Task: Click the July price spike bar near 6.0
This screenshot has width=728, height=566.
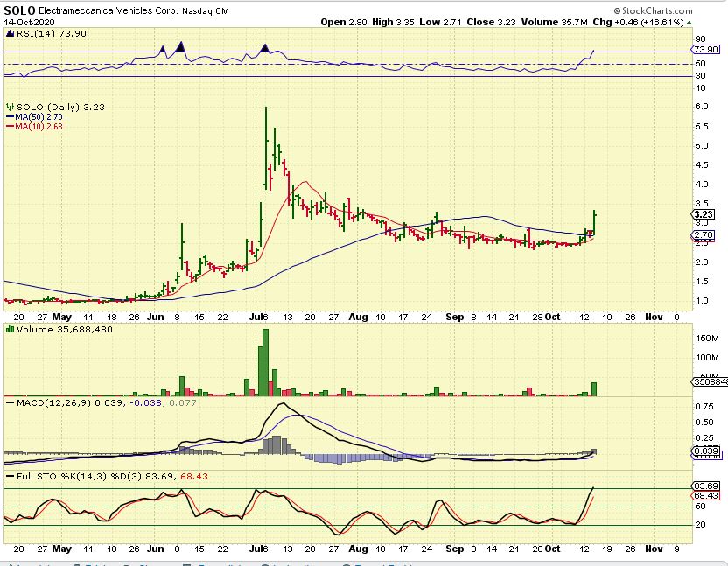Action: (x=266, y=148)
